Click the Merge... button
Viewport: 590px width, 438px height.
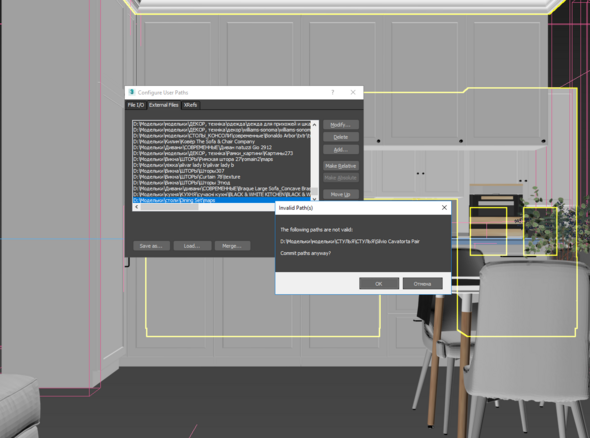pyautogui.click(x=232, y=246)
